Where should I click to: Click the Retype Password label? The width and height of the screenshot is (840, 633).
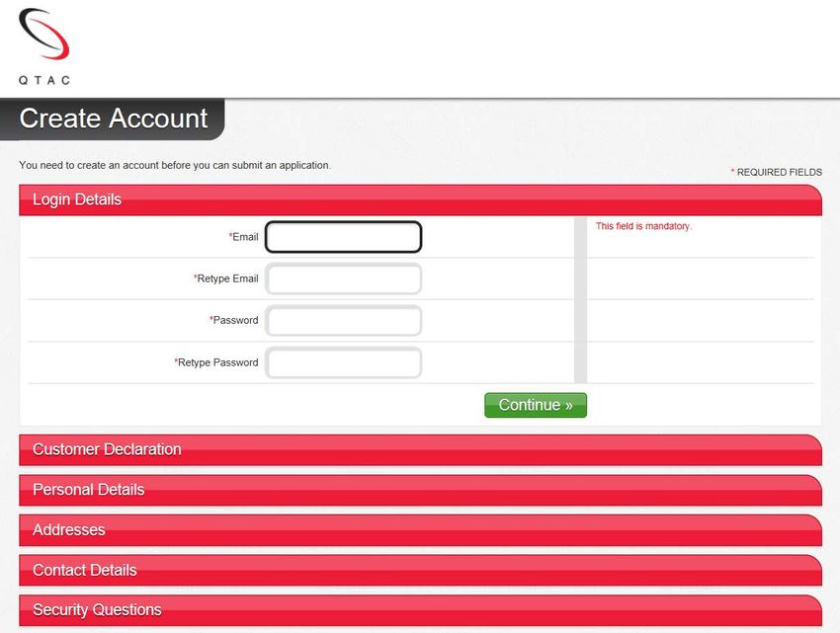215,362
